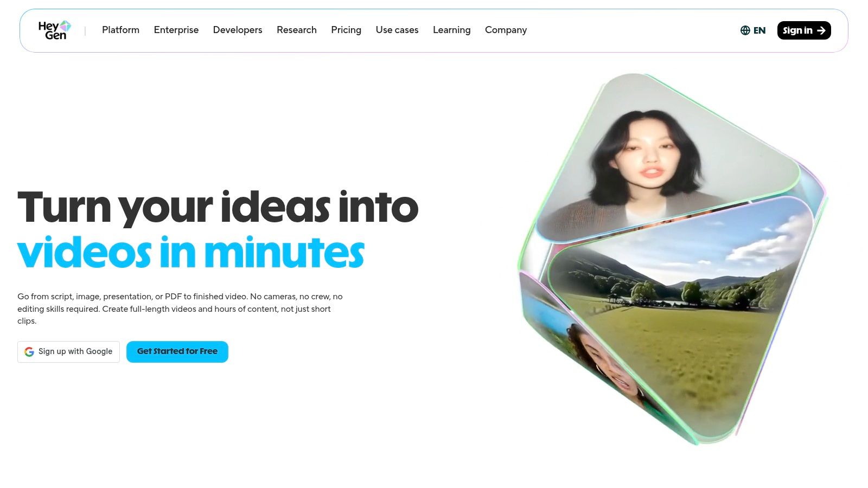Click the 'videos in minutes' headline text

click(191, 253)
